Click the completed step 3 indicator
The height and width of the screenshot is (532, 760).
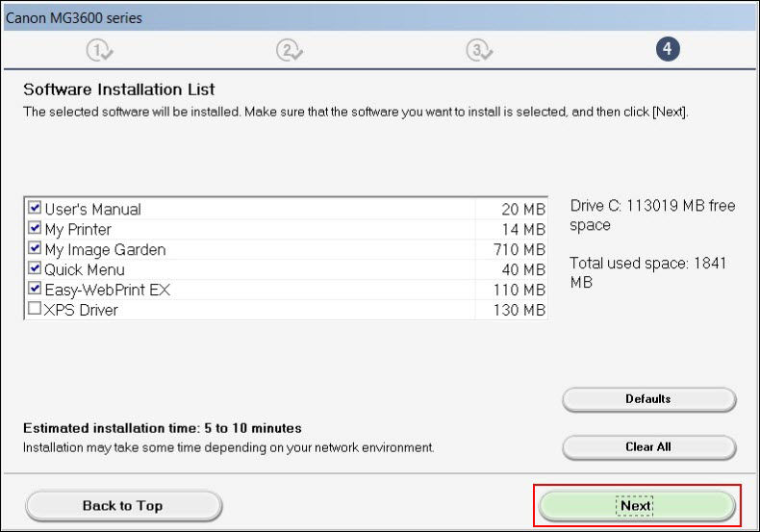(x=479, y=50)
